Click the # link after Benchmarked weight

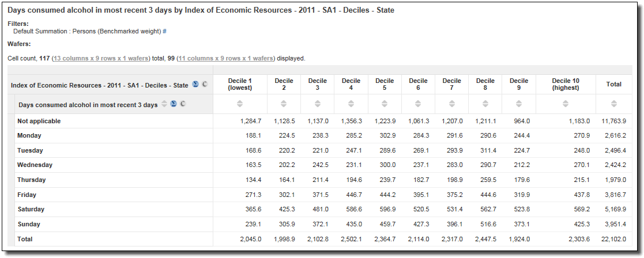tap(164, 31)
